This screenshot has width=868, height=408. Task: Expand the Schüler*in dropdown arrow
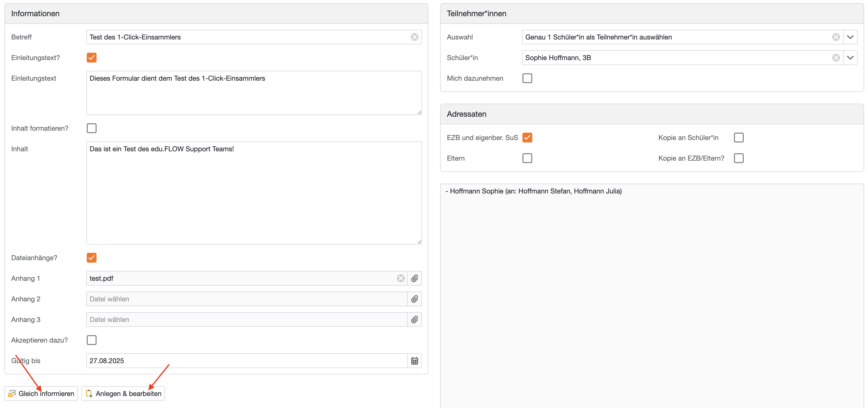coord(850,58)
